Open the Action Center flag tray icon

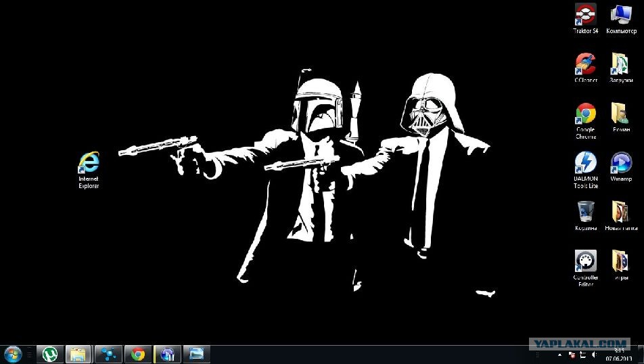(x=572, y=355)
